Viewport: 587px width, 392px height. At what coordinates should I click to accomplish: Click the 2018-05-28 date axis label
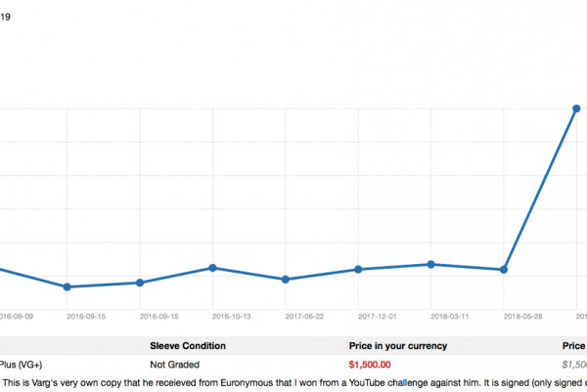[504, 317]
